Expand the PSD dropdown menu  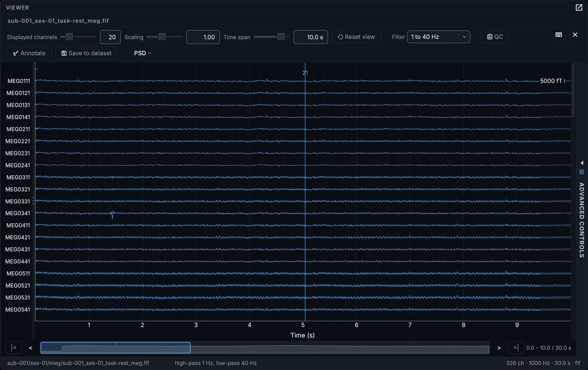142,53
